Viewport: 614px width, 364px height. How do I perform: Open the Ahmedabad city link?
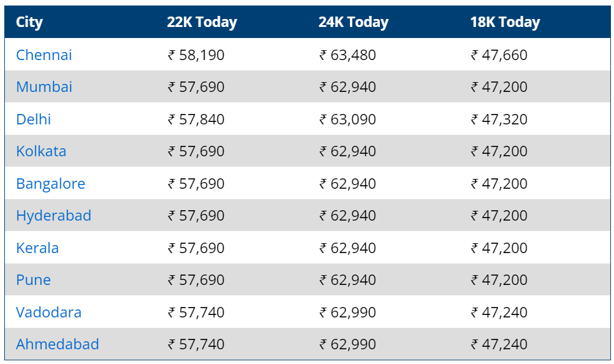(57, 344)
